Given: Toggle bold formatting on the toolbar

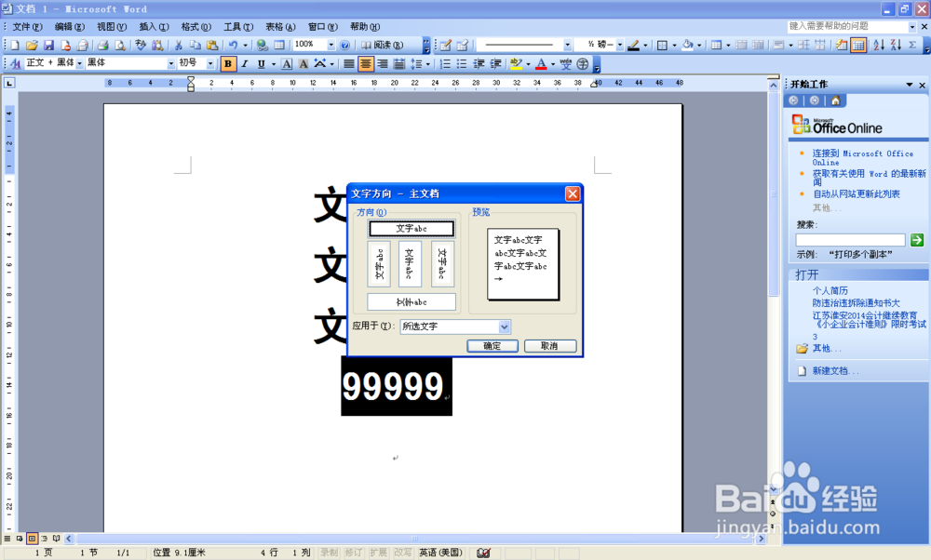Looking at the screenshot, I should pyautogui.click(x=227, y=63).
